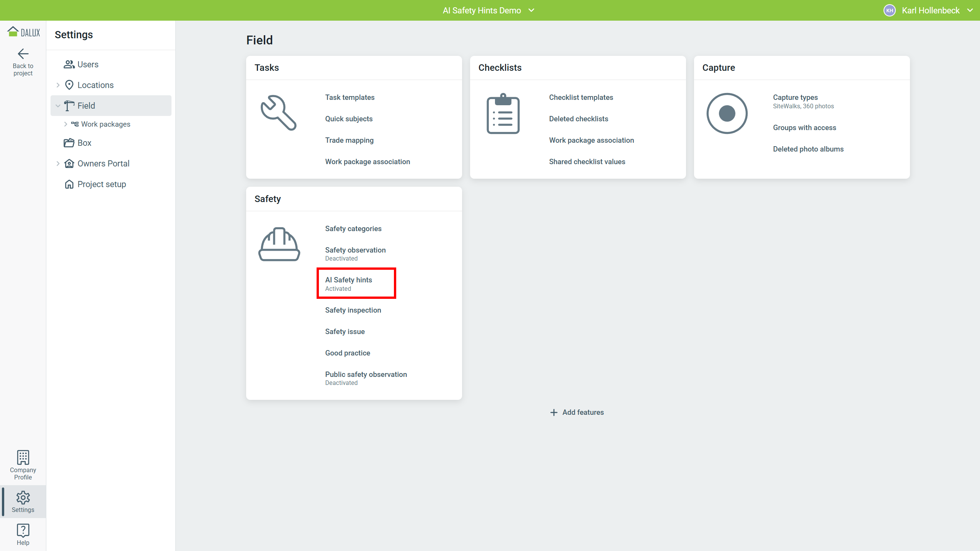Open Public safety observation setting
Viewport: 980px width, 551px height.
tap(366, 374)
